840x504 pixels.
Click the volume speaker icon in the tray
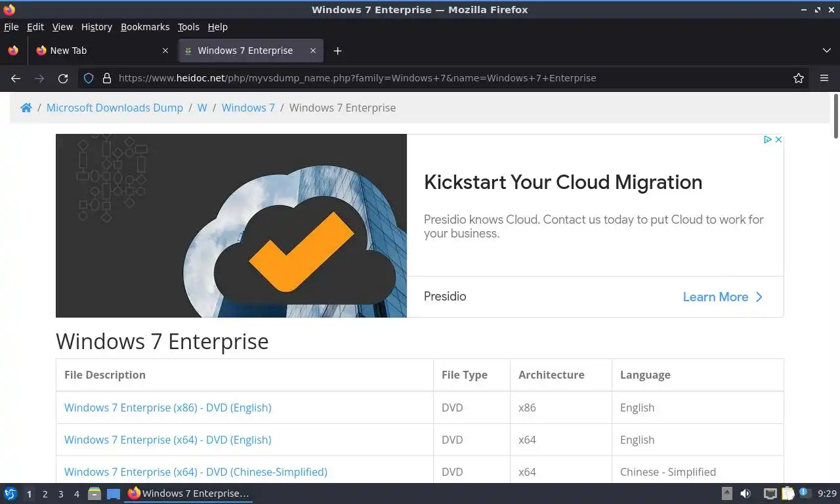(745, 493)
